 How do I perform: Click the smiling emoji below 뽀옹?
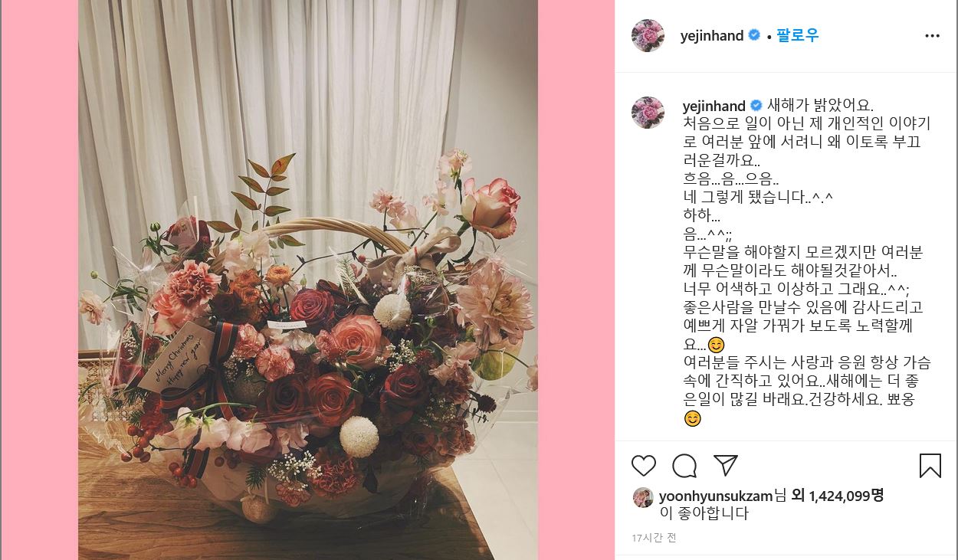coord(692,418)
